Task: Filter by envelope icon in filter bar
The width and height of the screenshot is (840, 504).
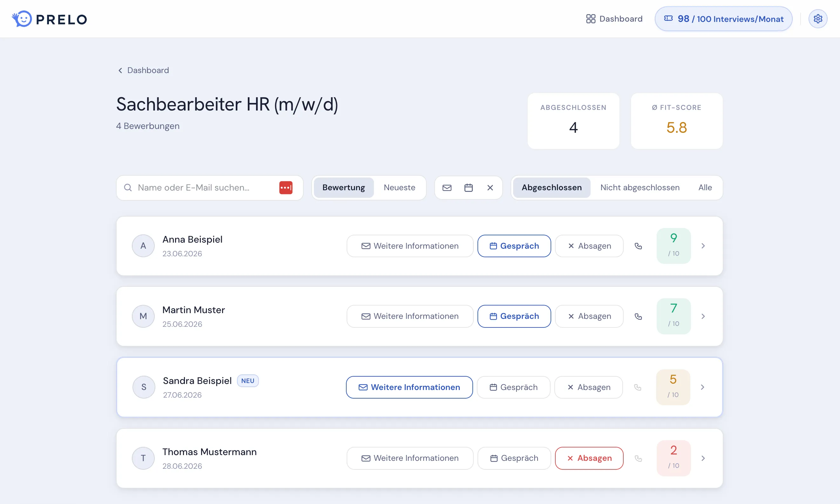Action: (x=447, y=187)
